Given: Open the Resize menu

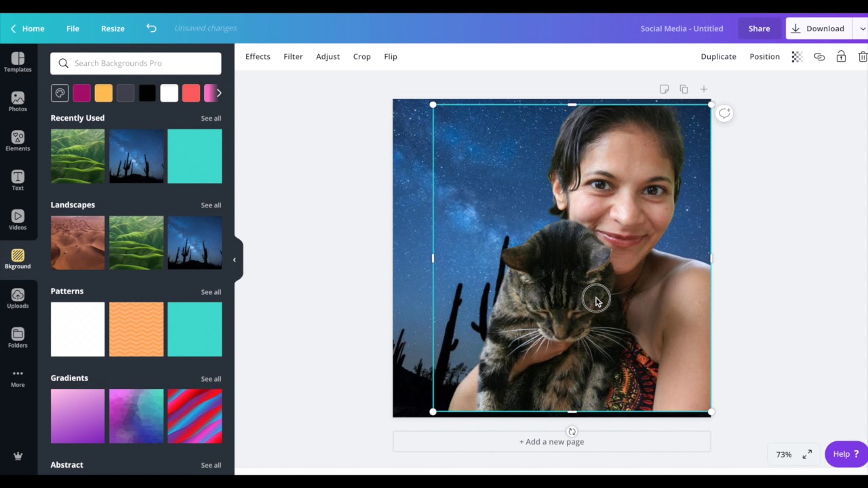Looking at the screenshot, I should click(113, 28).
